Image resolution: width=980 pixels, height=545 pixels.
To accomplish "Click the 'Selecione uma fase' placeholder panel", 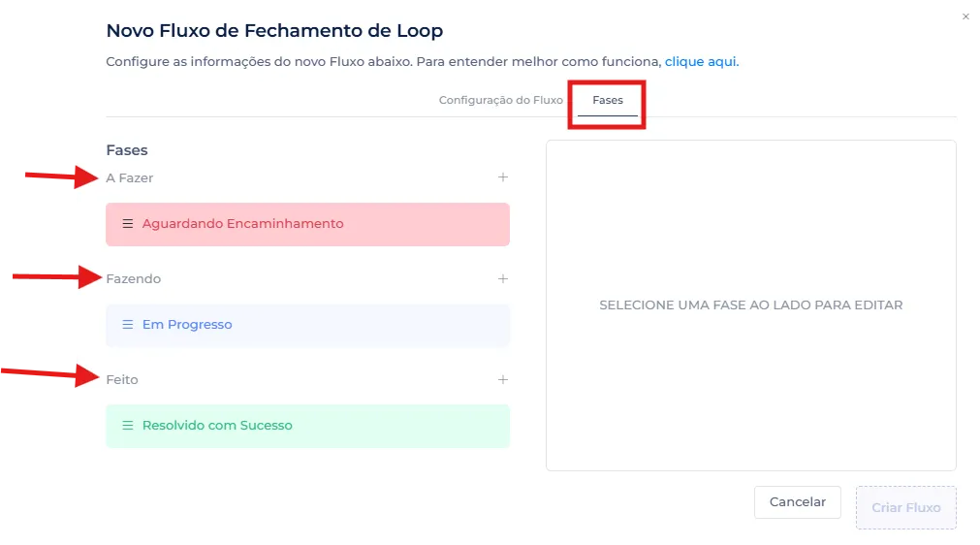I will 750,305.
